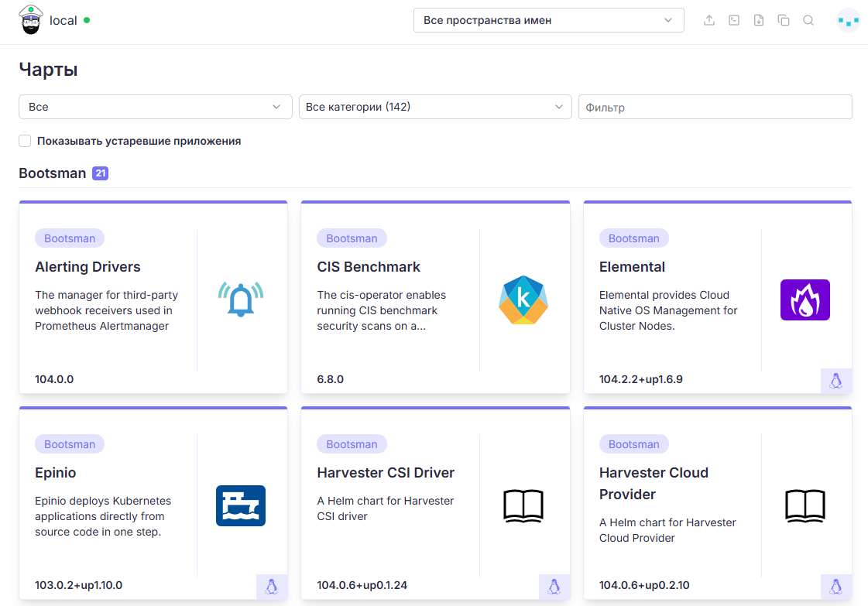Click the 'local' cluster name
Image resolution: width=868 pixels, height=606 pixels.
point(63,20)
